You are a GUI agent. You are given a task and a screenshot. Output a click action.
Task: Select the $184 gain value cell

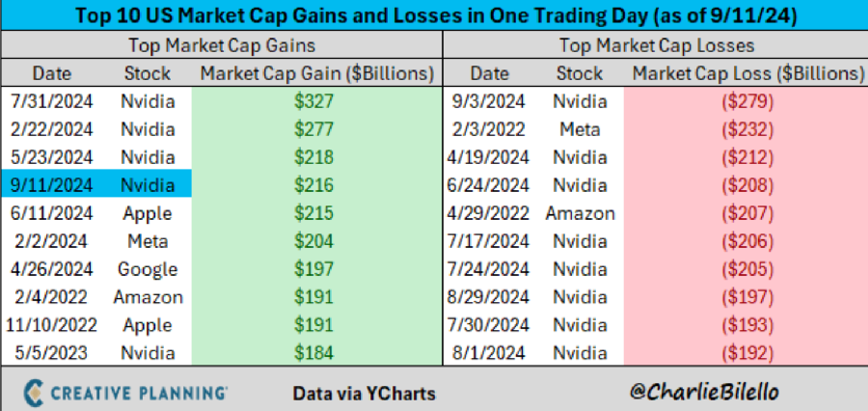pos(316,353)
